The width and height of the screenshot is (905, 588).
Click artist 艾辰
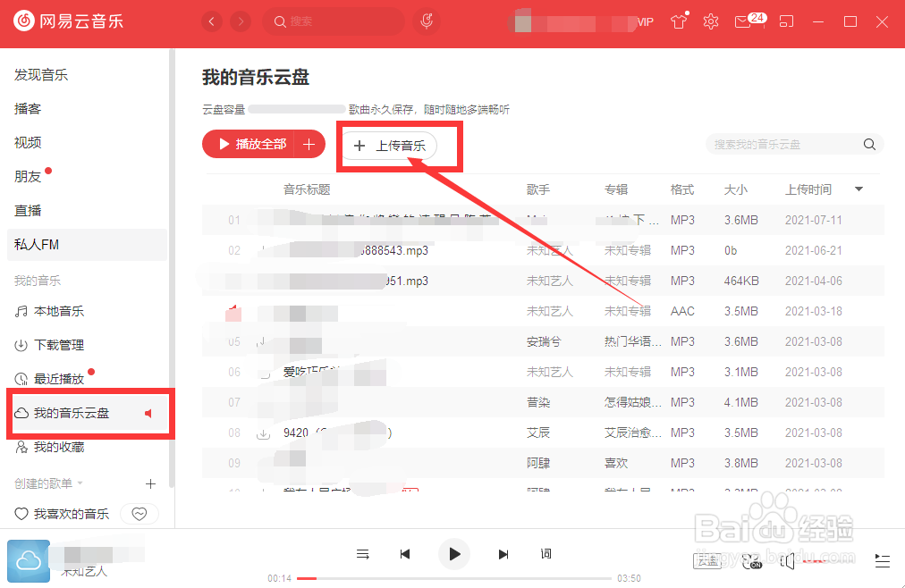point(538,433)
